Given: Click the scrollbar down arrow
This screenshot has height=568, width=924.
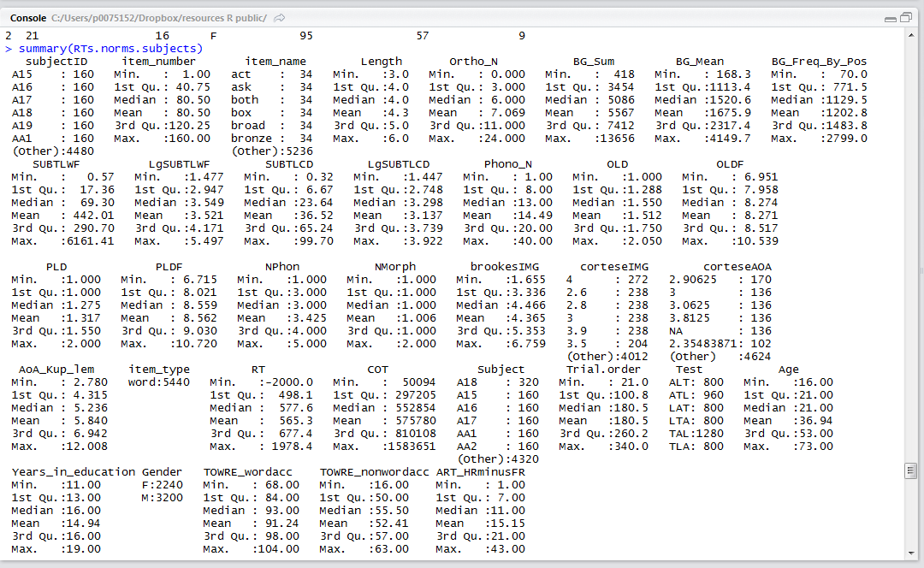Looking at the screenshot, I should [911, 552].
